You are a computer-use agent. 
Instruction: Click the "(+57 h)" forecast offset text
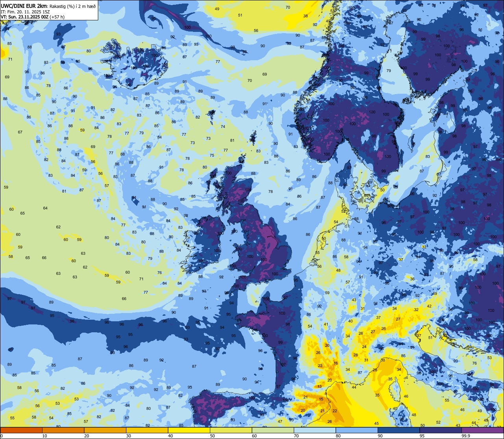point(57,17)
